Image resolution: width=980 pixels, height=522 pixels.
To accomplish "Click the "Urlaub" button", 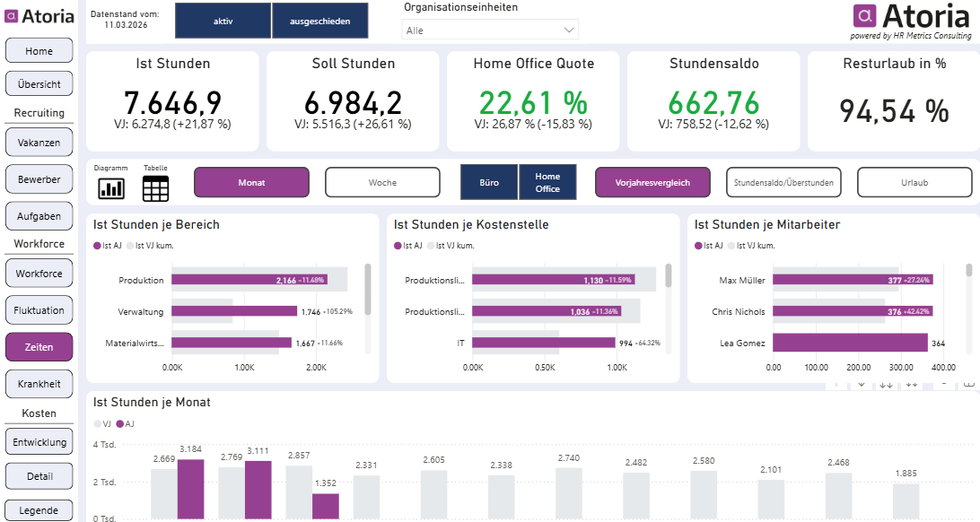I will pyautogui.click(x=914, y=181).
